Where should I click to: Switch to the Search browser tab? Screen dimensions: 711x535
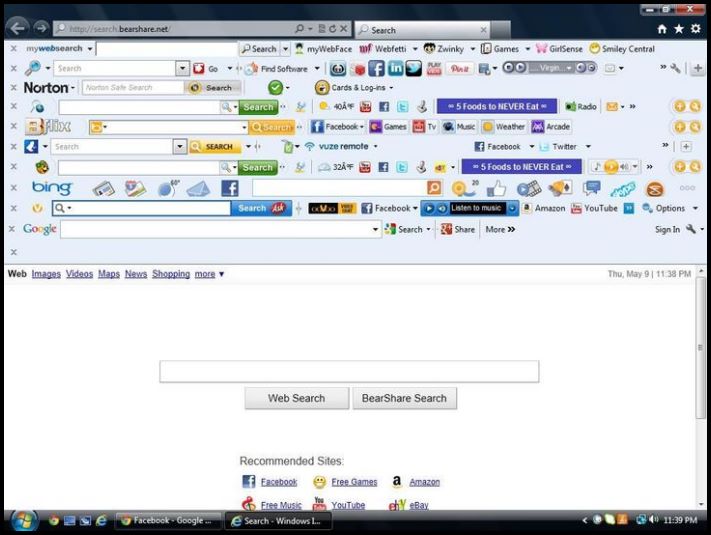click(423, 30)
